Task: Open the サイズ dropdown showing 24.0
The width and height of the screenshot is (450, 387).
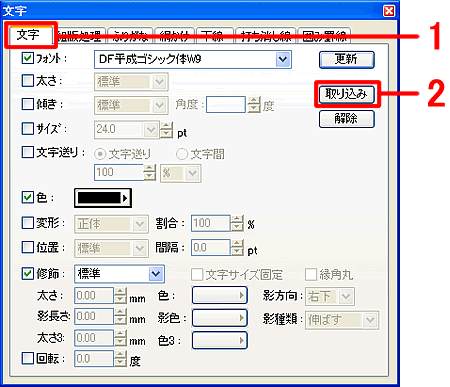Action: pos(127,129)
